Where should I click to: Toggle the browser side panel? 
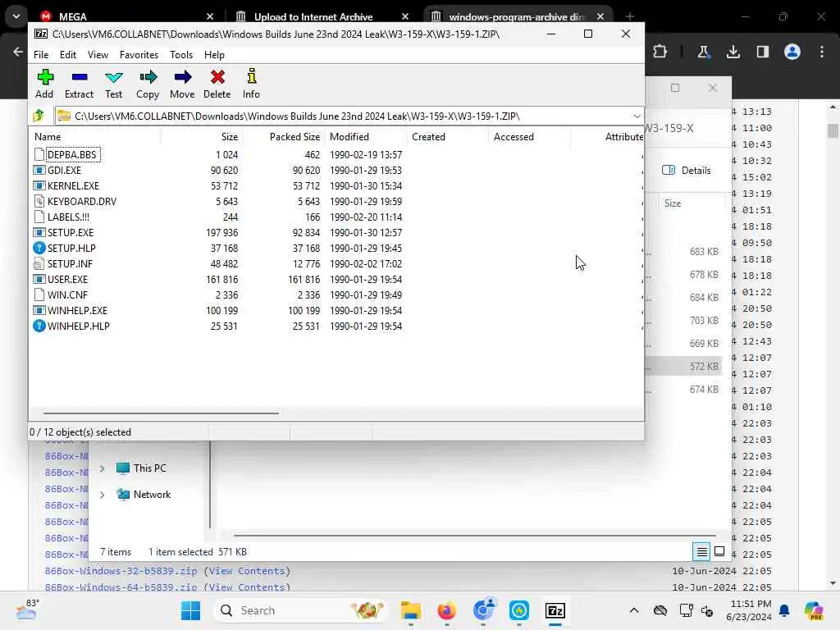pyautogui.click(x=762, y=52)
